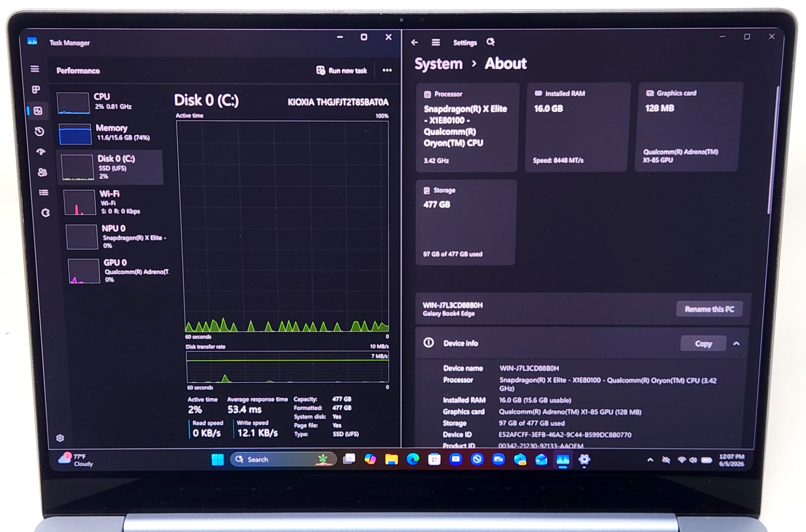Open Task View from the taskbar
This screenshot has height=532, width=806.
349,459
